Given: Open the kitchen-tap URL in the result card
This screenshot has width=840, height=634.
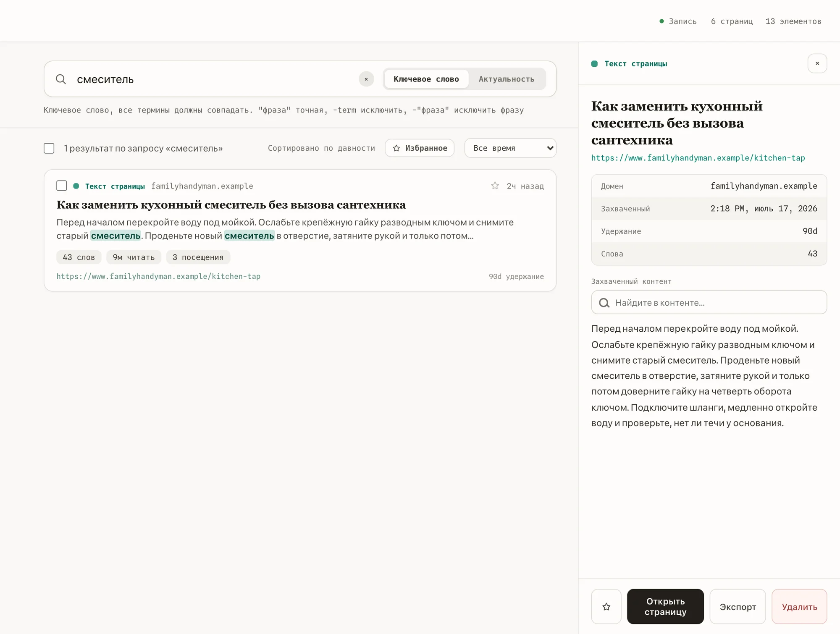Looking at the screenshot, I should click(x=158, y=276).
